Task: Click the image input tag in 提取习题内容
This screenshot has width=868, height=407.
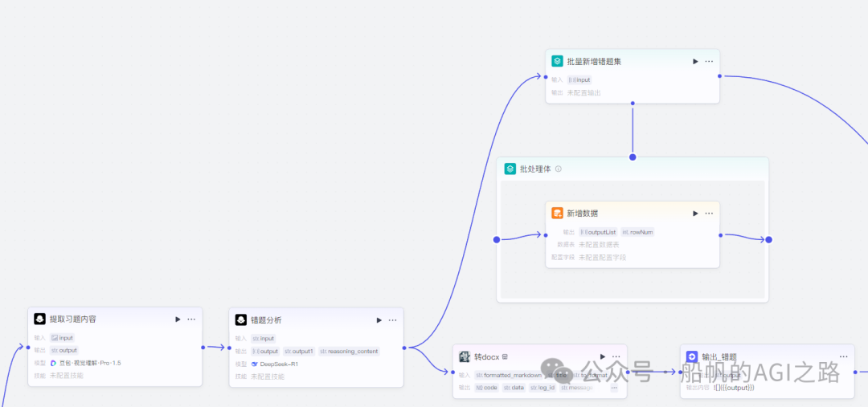Action: point(62,338)
